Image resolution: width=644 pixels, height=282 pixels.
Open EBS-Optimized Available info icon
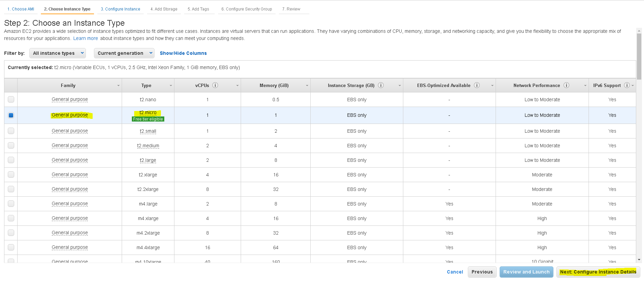tap(477, 85)
